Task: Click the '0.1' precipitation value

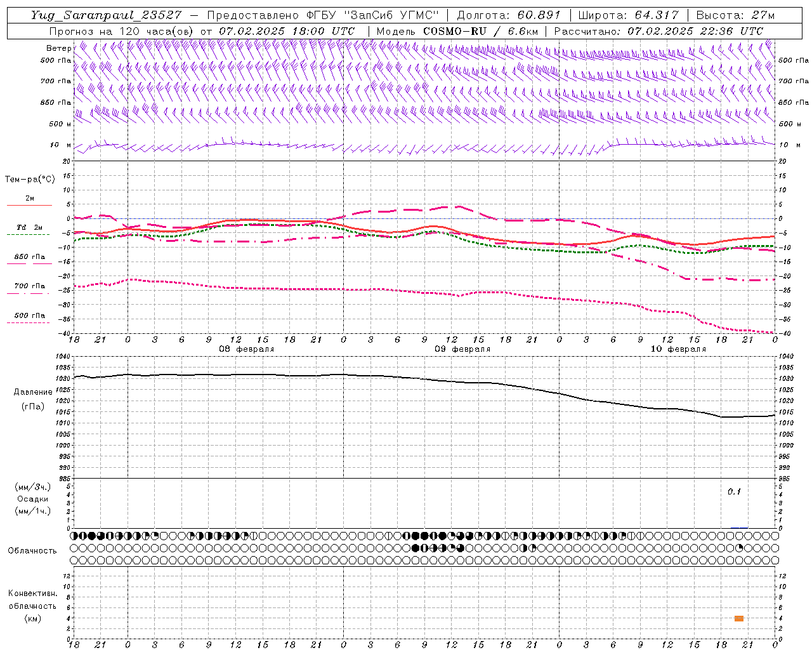Action: coord(734,492)
